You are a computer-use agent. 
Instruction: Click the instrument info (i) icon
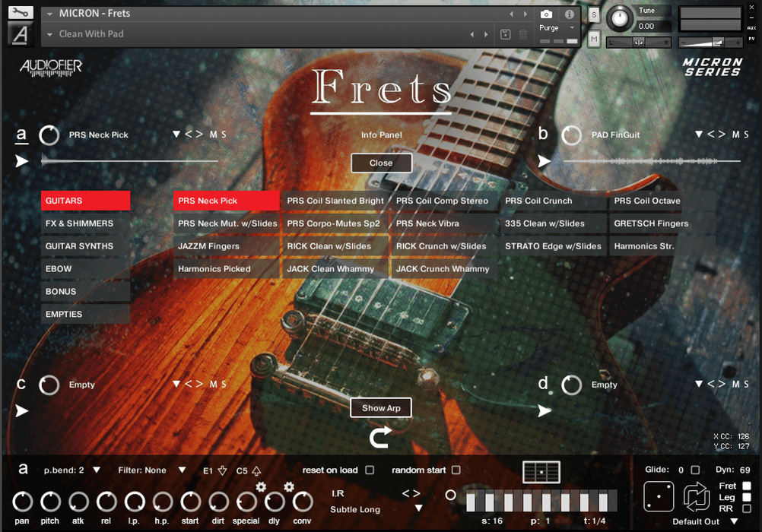point(569,13)
